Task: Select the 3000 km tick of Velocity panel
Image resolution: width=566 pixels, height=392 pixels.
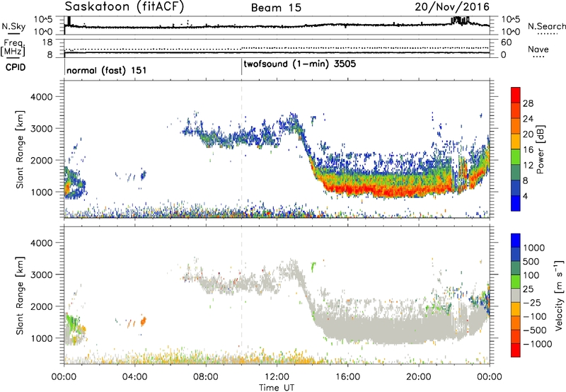Action: coord(41,275)
